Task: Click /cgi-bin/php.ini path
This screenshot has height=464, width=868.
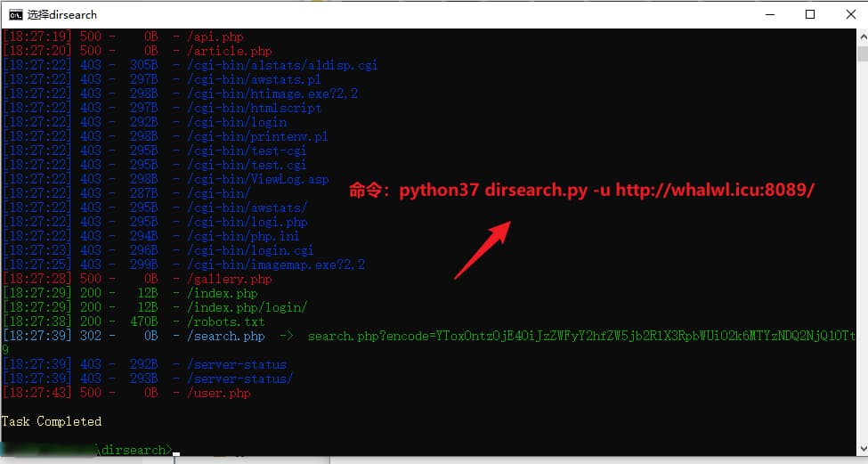Action: click(x=244, y=236)
